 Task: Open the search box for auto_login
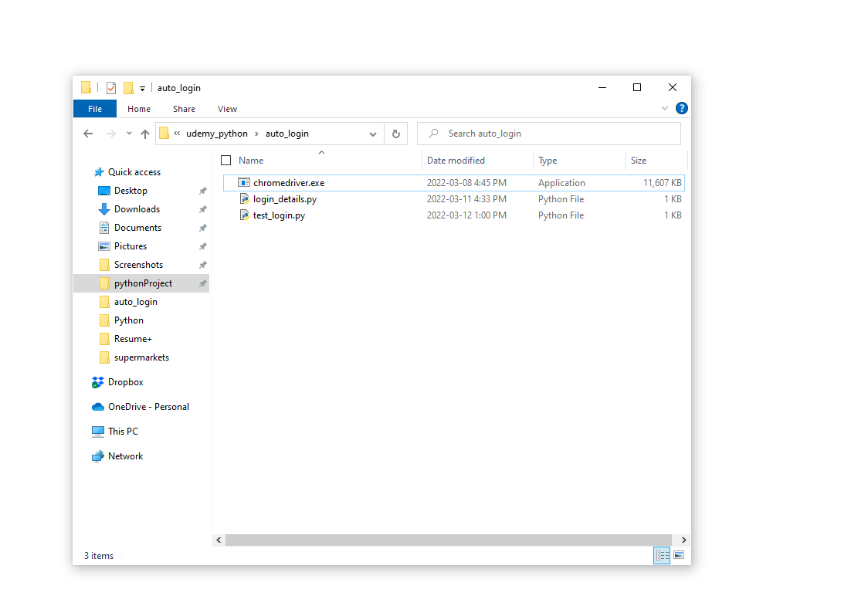point(548,133)
